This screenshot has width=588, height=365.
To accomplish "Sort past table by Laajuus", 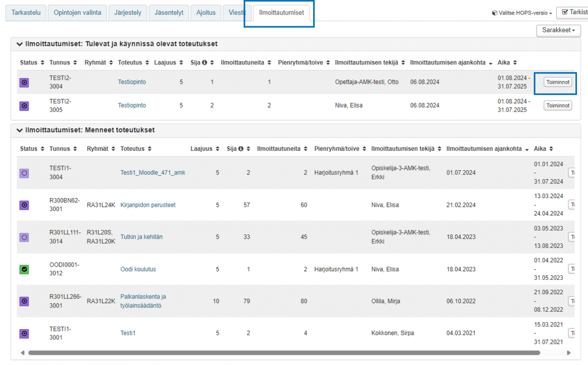I will 205,149.
